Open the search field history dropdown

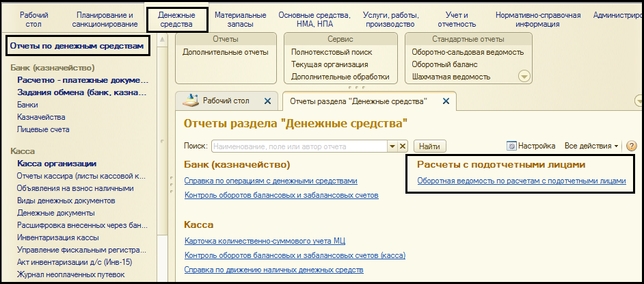pos(392,146)
